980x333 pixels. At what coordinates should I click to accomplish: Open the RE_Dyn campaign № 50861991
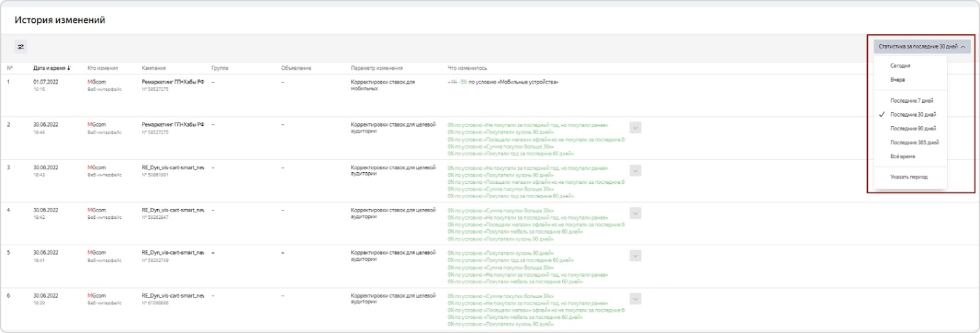click(x=173, y=167)
